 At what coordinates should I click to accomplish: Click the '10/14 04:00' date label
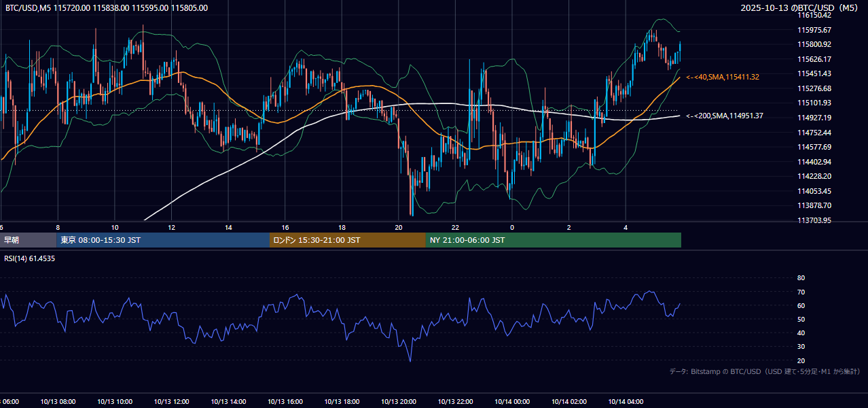pos(626,402)
